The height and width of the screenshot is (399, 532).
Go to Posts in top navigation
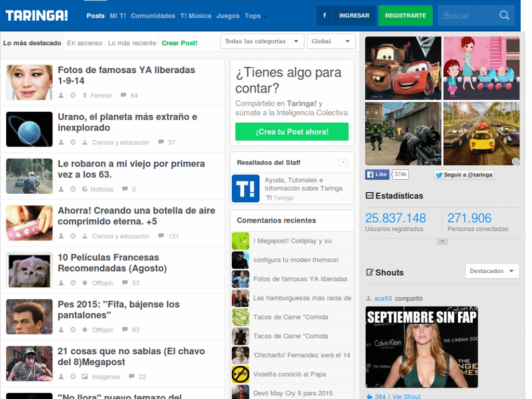96,16
